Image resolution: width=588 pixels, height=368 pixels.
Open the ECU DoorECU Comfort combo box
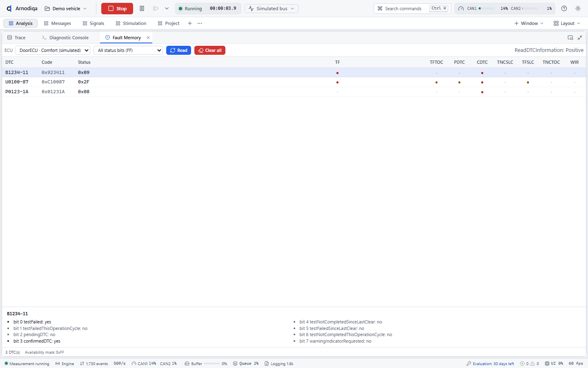point(53,50)
